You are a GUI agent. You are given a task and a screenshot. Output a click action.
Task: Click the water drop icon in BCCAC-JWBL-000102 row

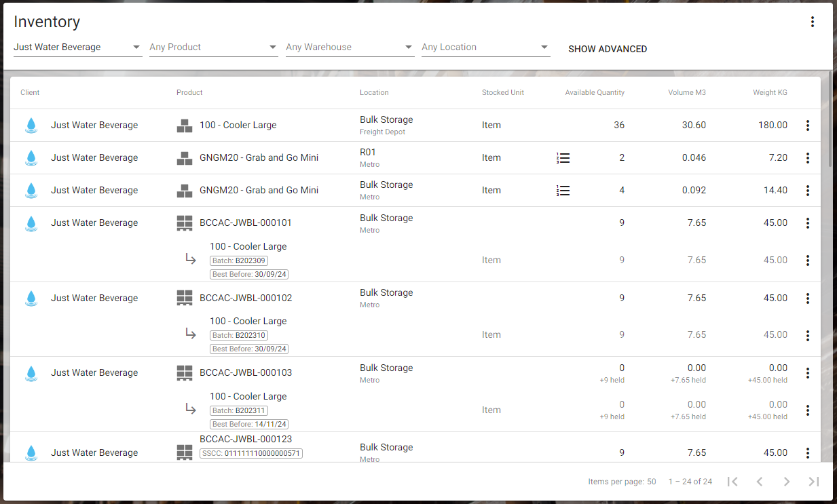pyautogui.click(x=31, y=298)
